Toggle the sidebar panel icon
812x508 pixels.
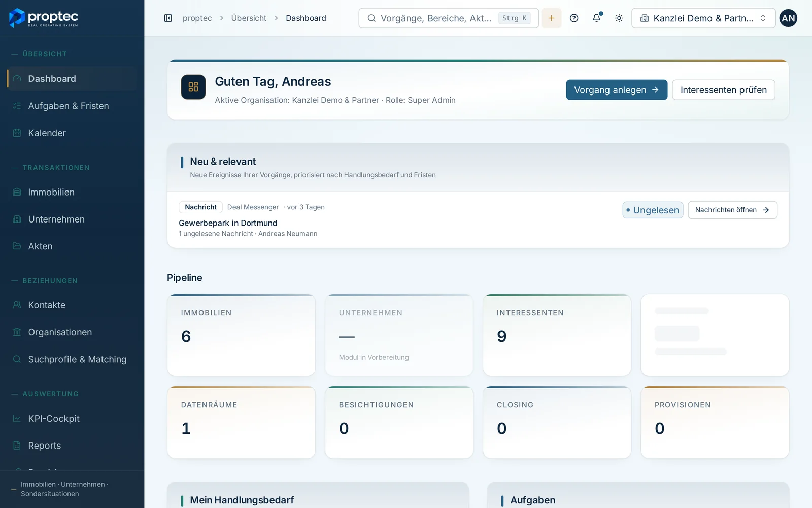(x=168, y=18)
